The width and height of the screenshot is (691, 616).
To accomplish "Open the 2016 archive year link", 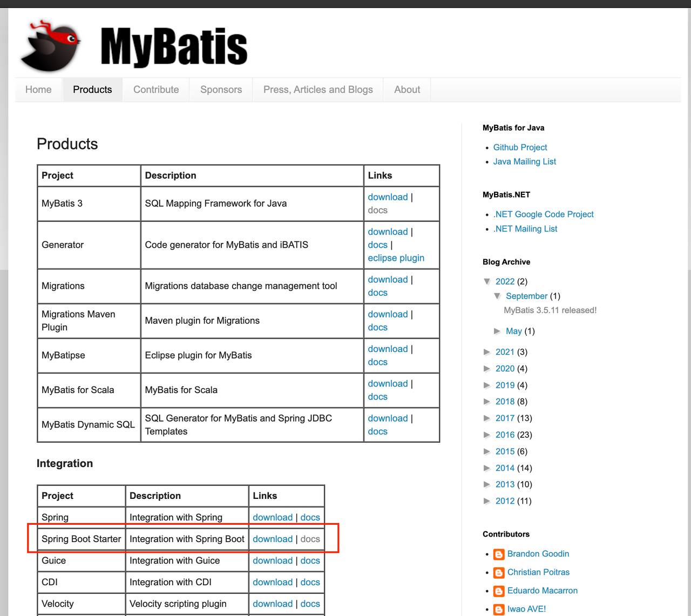I will click(505, 435).
